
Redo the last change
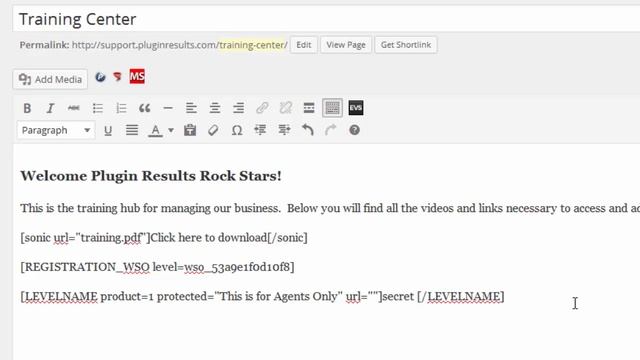tap(331, 131)
